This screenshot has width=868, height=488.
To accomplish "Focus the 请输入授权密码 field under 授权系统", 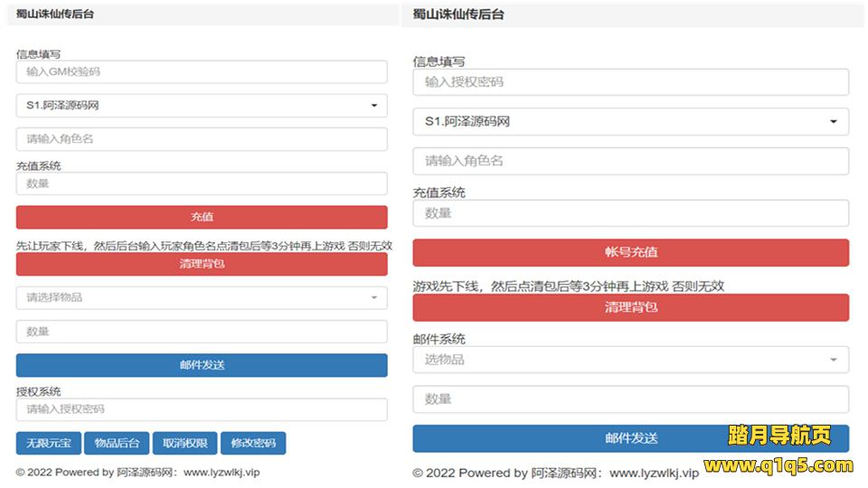I will [201, 409].
